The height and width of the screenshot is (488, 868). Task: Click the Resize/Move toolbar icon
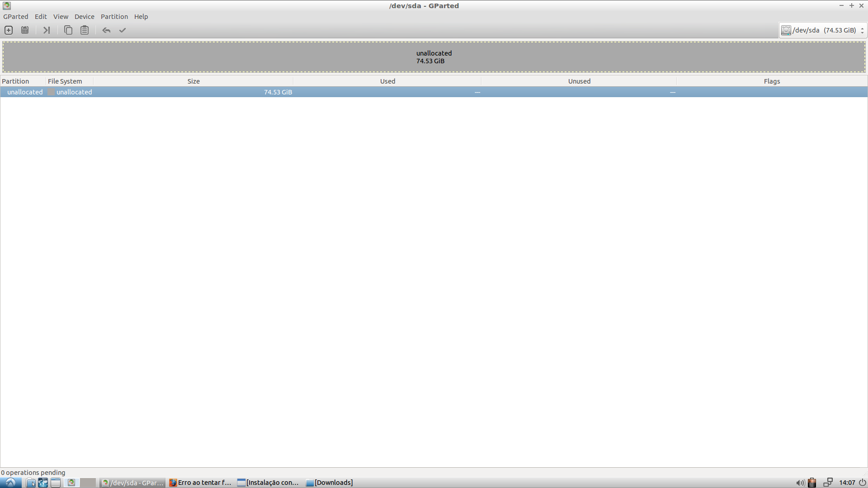[47, 30]
